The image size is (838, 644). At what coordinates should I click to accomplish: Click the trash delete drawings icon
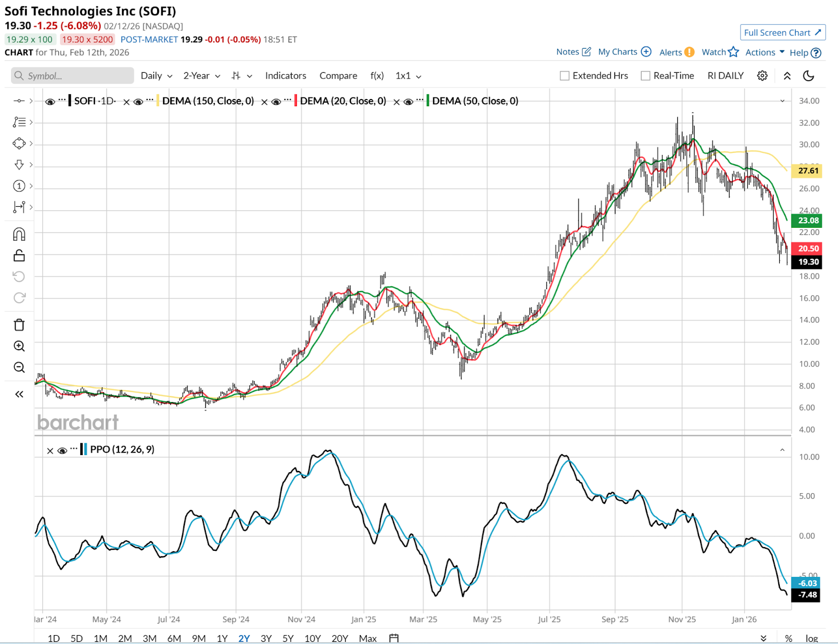click(19, 325)
